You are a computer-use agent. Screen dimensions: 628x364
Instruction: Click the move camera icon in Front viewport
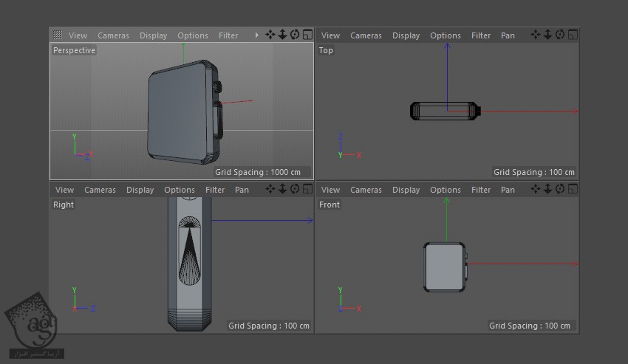[536, 190]
